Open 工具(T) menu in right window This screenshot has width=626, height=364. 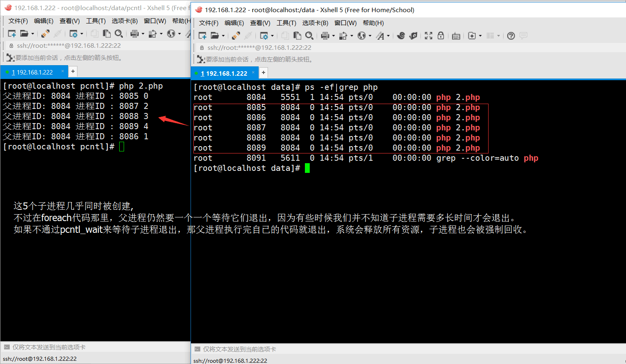point(286,23)
